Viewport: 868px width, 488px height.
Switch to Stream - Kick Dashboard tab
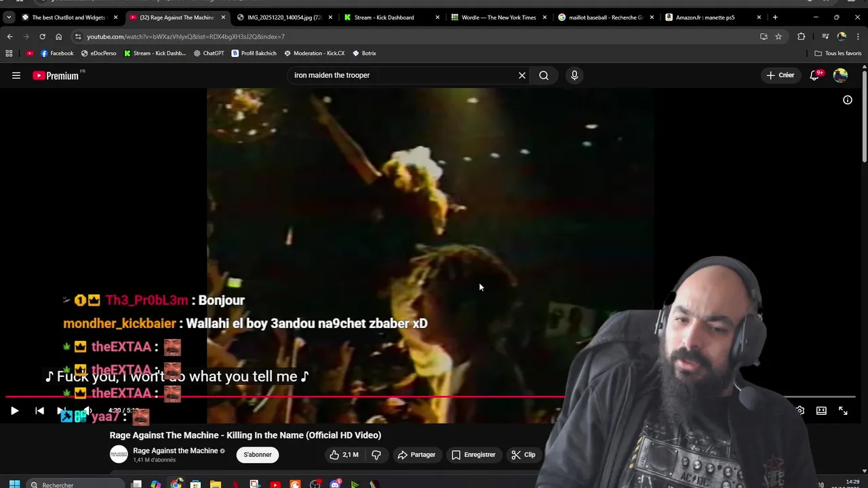pyautogui.click(x=391, y=17)
